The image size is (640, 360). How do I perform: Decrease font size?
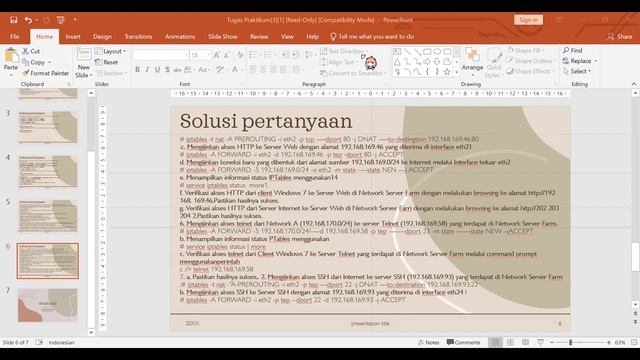point(227,55)
